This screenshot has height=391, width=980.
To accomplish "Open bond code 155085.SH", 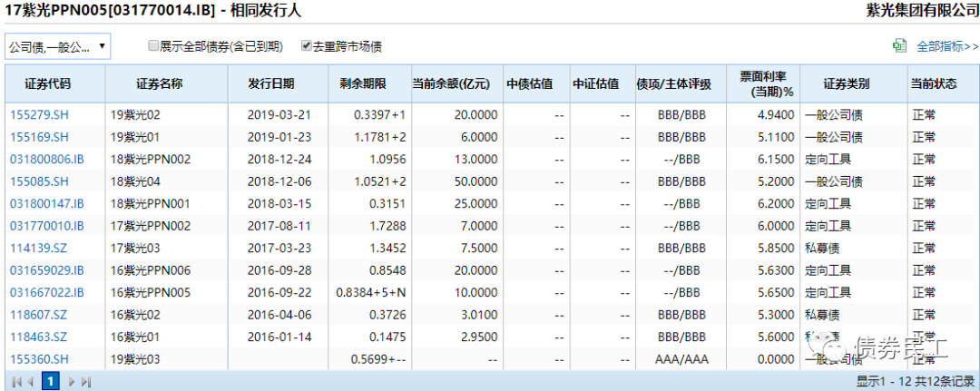I will [39, 181].
